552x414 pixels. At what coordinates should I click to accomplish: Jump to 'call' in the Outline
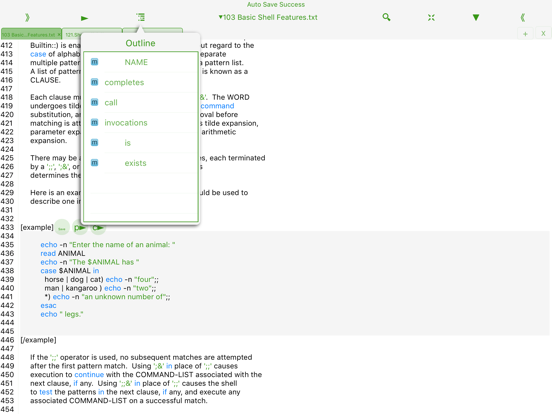pyautogui.click(x=141, y=102)
